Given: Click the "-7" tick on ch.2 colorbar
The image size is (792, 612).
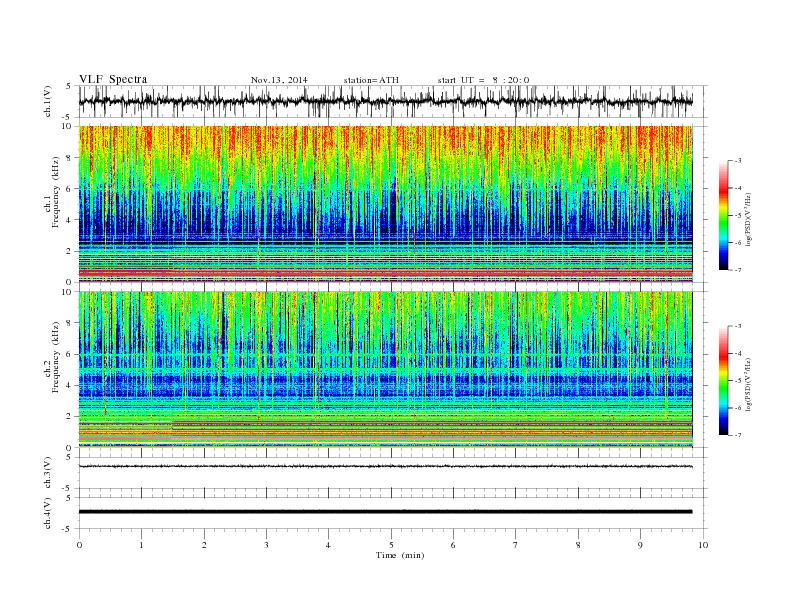Looking at the screenshot, I should click(737, 435).
